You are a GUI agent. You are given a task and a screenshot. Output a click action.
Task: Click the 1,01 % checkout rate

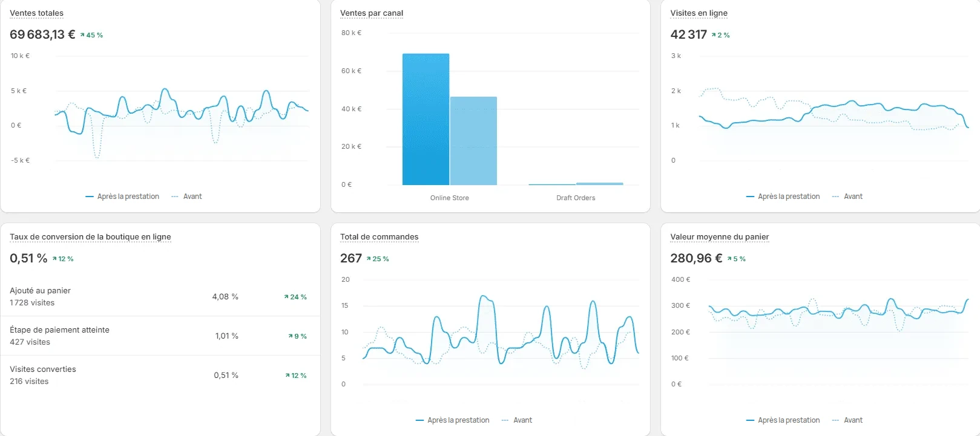tap(226, 336)
